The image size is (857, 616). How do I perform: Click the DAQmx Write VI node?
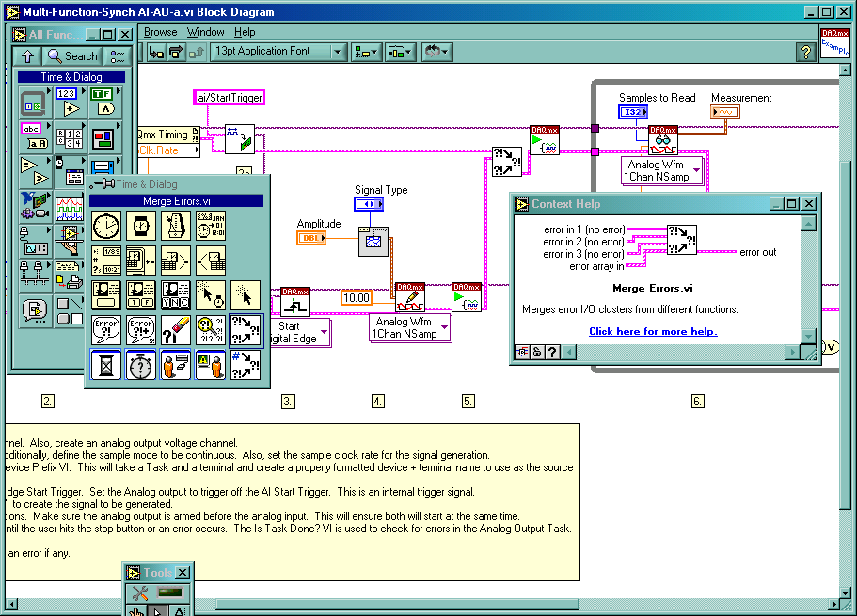410,297
